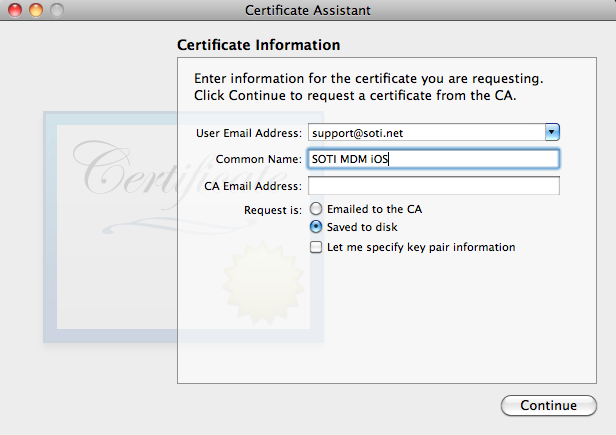This screenshot has height=435, width=616.
Task: Click the Common Name label
Action: tap(258, 159)
